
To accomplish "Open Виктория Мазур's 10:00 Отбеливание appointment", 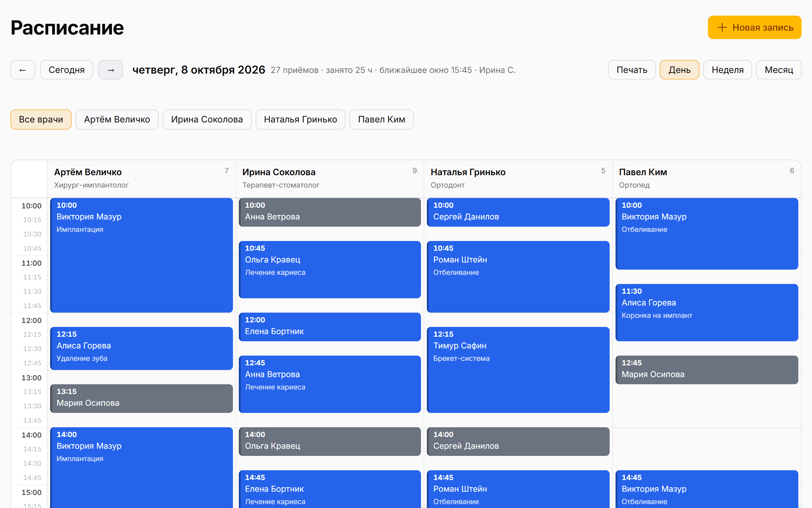I will pyautogui.click(x=707, y=234).
